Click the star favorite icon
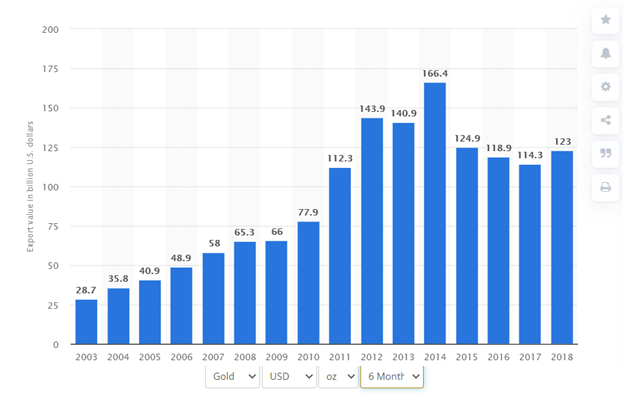Screen dimensions: 624x396 (x=605, y=20)
